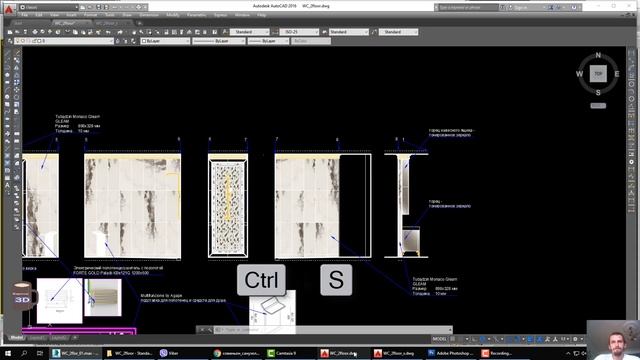Image resolution: width=640 pixels, height=360 pixels.
Task: Select the Polyline draw tool
Action: click(x=7, y=67)
